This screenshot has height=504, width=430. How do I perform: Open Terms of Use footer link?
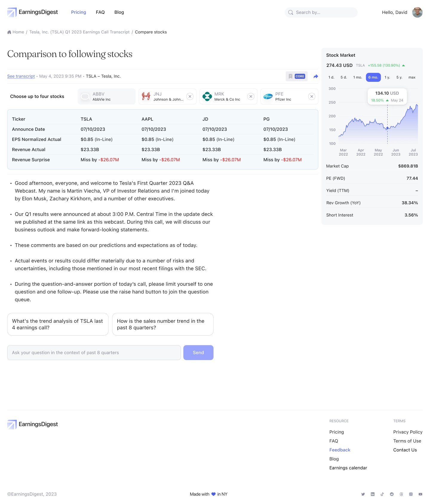click(407, 441)
